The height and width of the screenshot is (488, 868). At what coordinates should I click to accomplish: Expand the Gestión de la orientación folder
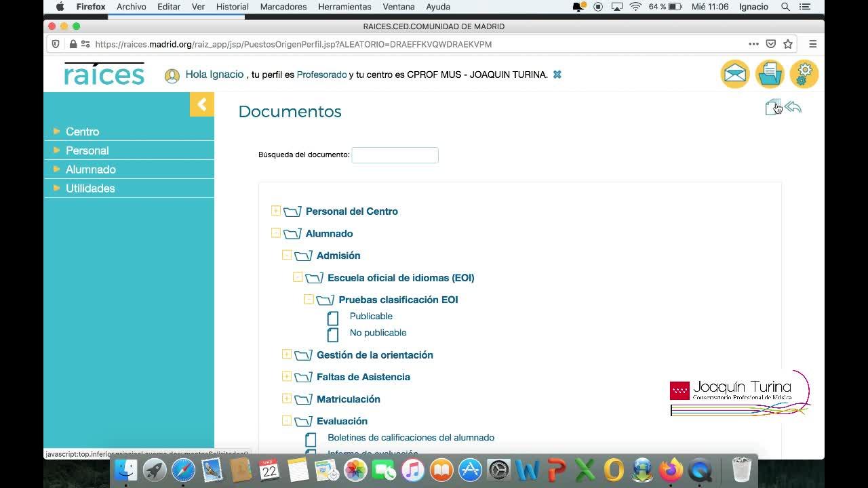286,354
